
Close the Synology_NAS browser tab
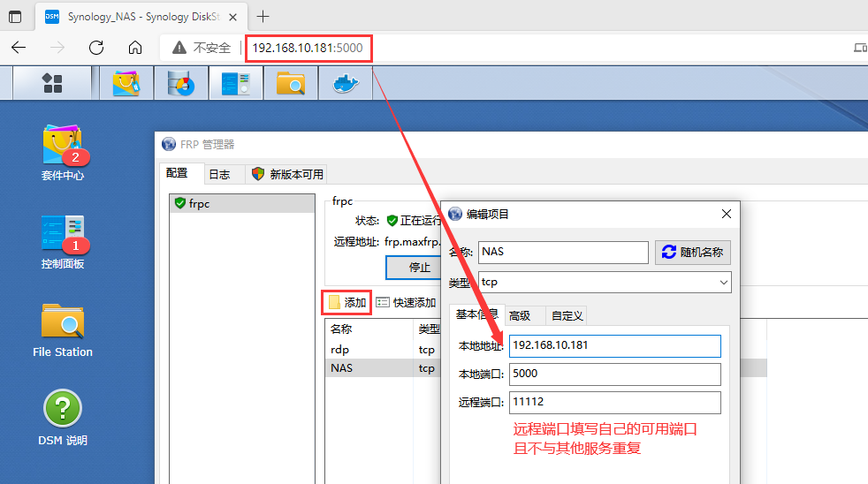tap(233, 17)
